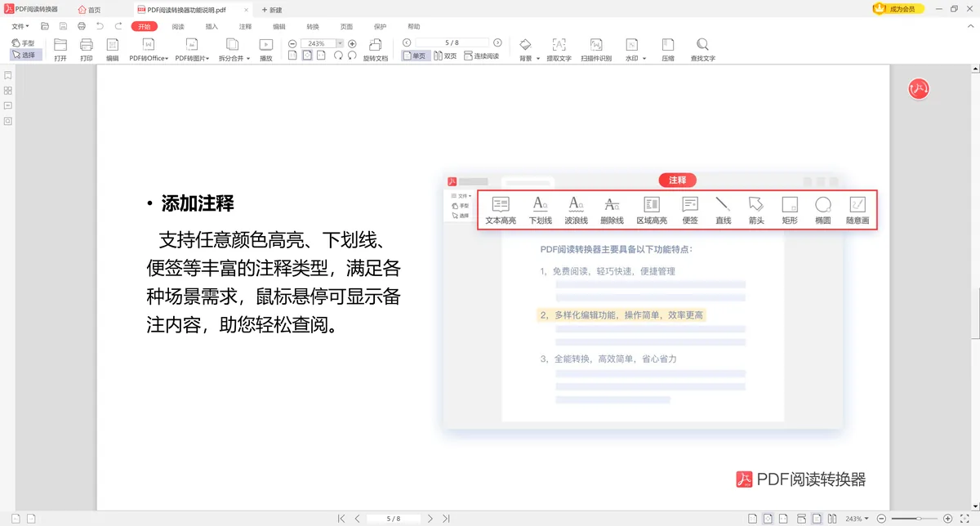The image size is (980, 526).
Task: Switch to Single page (单页) view
Action: [x=416, y=56]
